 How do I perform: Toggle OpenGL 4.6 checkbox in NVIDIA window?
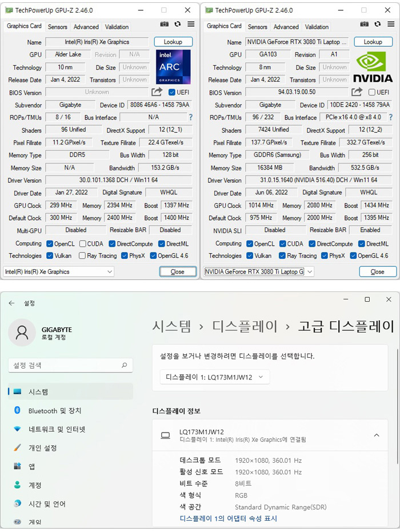(x=353, y=255)
